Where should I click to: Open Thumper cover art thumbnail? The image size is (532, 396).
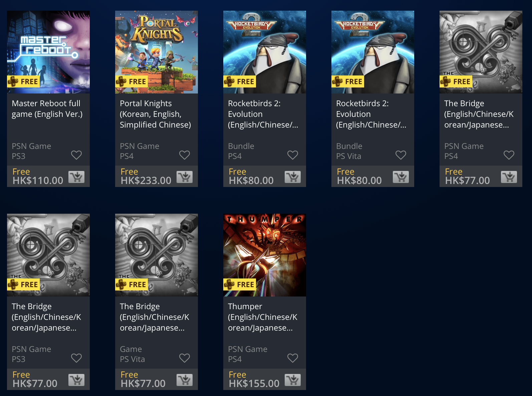pos(265,255)
